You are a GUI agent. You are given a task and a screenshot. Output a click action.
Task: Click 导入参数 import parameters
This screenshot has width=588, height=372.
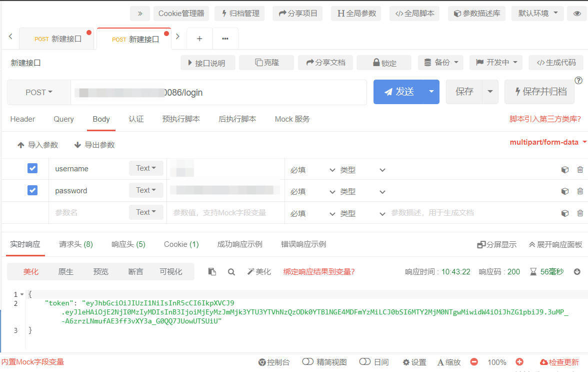(38, 145)
